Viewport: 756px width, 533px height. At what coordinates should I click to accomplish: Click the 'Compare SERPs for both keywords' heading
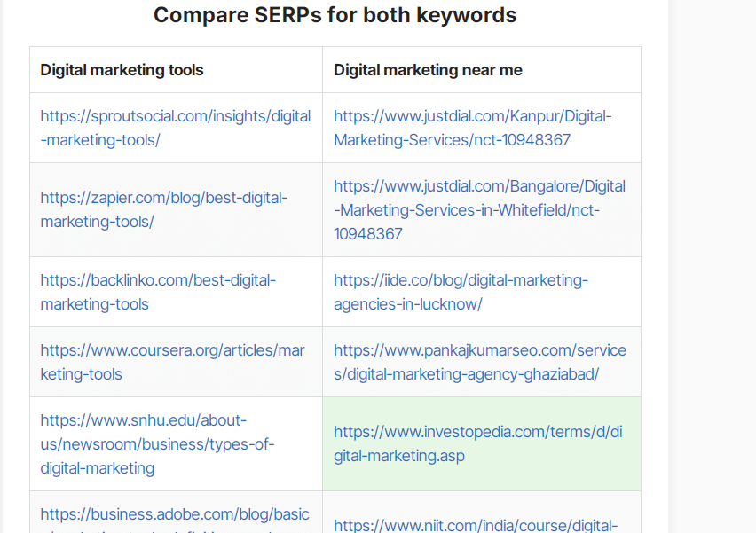coord(335,15)
